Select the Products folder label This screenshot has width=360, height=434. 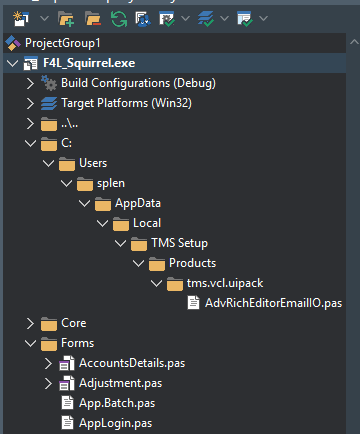point(193,263)
